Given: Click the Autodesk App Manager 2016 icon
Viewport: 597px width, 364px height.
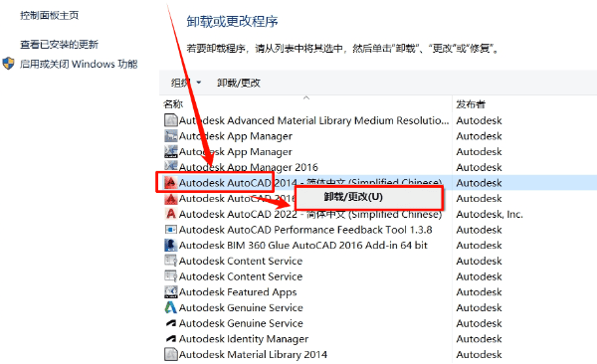Looking at the screenshot, I should tap(170, 166).
